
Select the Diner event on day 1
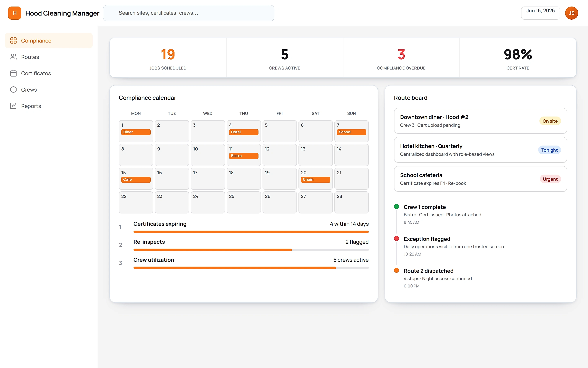point(136,132)
